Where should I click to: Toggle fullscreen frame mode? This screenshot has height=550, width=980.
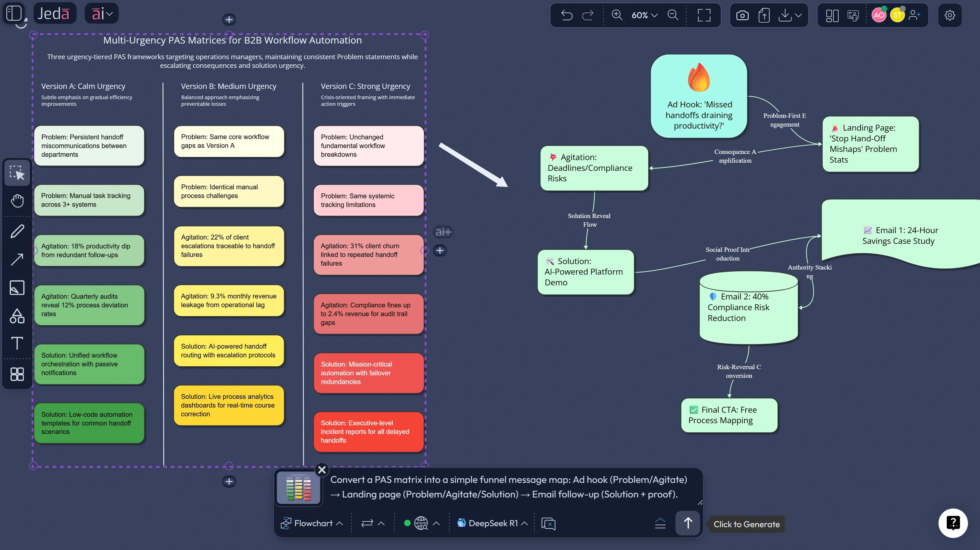pyautogui.click(x=704, y=15)
